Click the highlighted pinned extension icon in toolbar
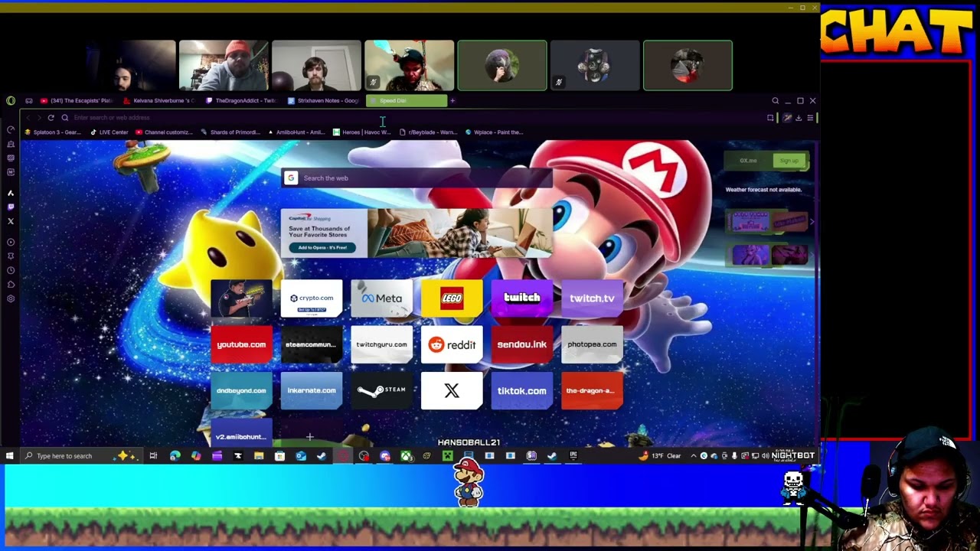Viewport: 980px width, 551px height. click(787, 118)
